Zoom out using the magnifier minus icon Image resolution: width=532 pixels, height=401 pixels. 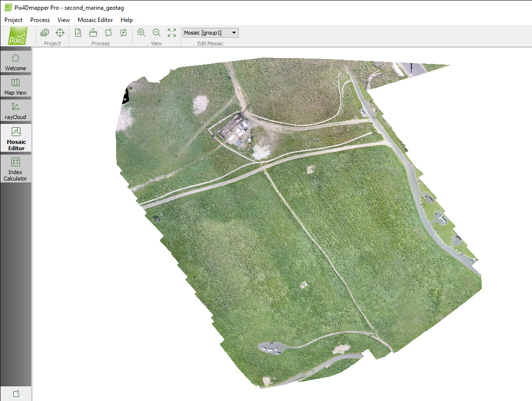[x=157, y=33]
